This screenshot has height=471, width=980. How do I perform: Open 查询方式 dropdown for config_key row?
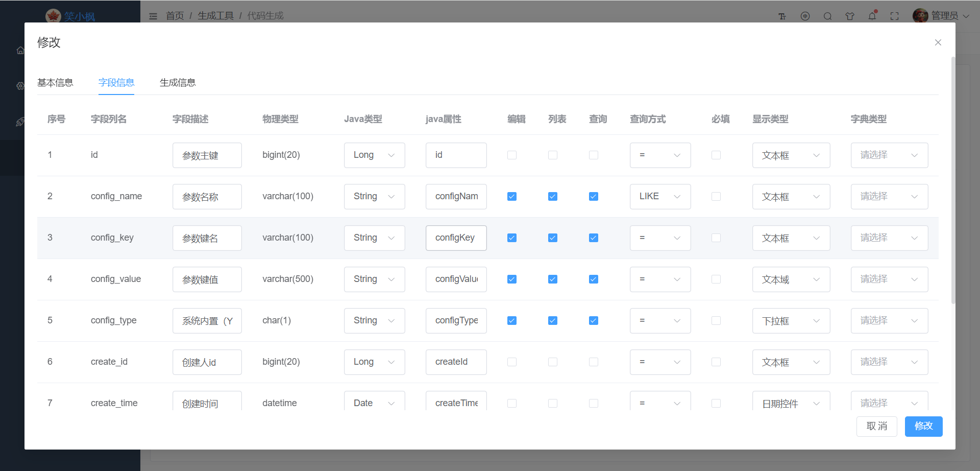(660, 238)
